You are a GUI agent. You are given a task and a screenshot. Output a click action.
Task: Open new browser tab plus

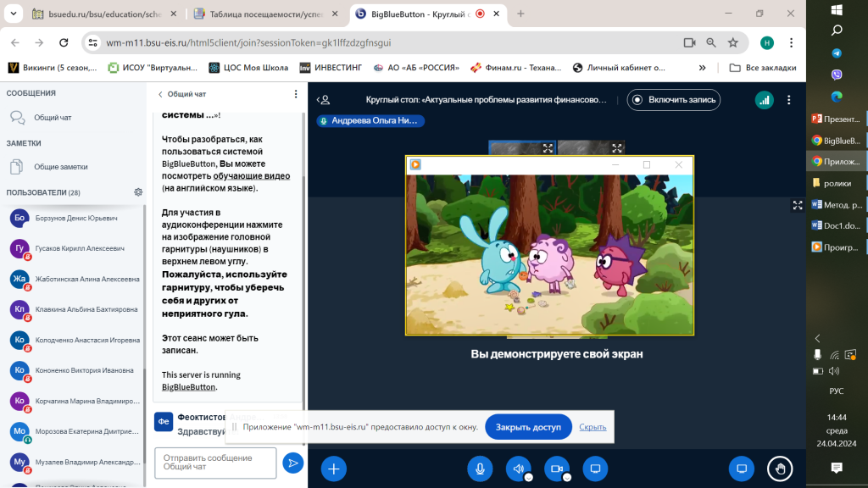[520, 14]
